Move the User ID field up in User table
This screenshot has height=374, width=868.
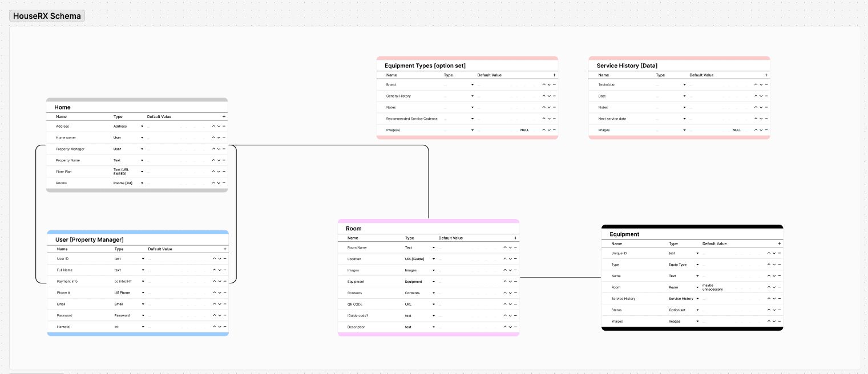click(x=213, y=258)
